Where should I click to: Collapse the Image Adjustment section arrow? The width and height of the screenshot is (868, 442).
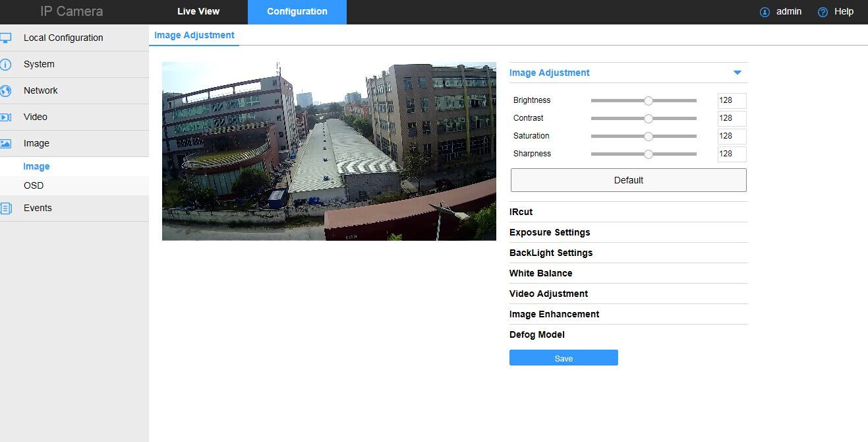(737, 73)
